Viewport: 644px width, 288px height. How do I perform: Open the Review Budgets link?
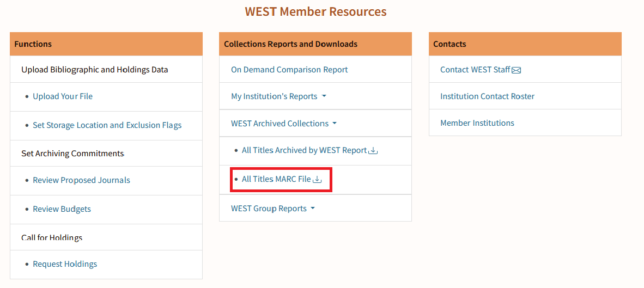point(62,209)
